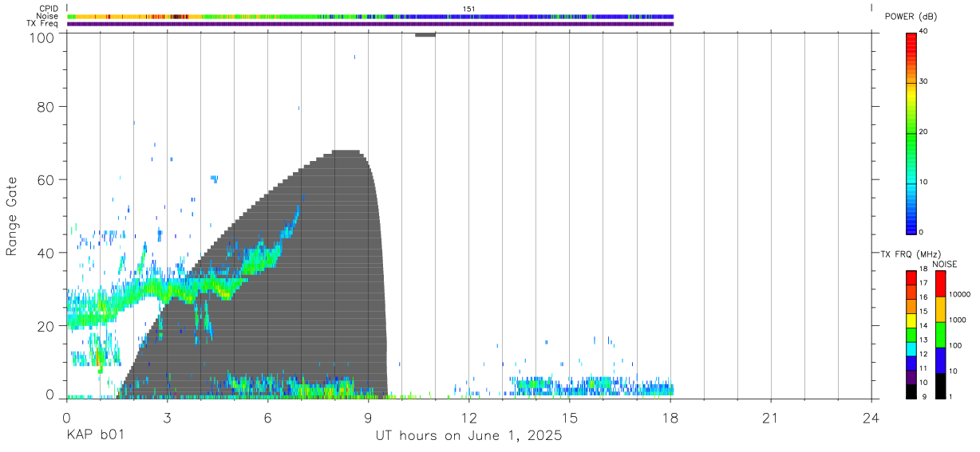Click the "14" label on TX FRQ legend
Image resolution: width=980 pixels, height=452 pixels.
tap(923, 325)
